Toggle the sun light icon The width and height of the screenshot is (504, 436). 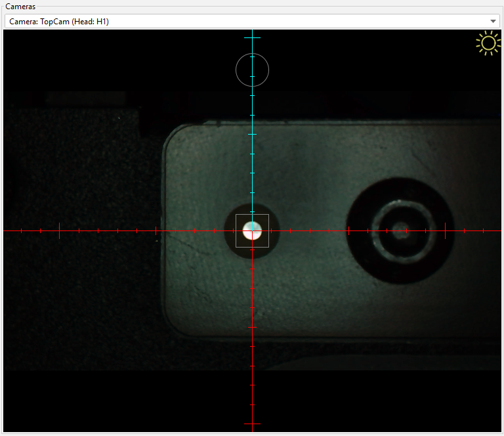(x=488, y=43)
